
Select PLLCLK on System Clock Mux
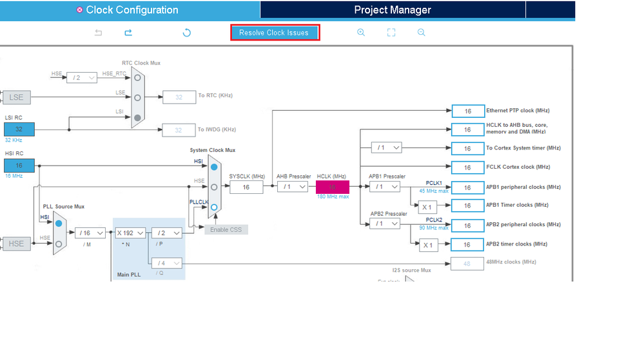point(214,207)
